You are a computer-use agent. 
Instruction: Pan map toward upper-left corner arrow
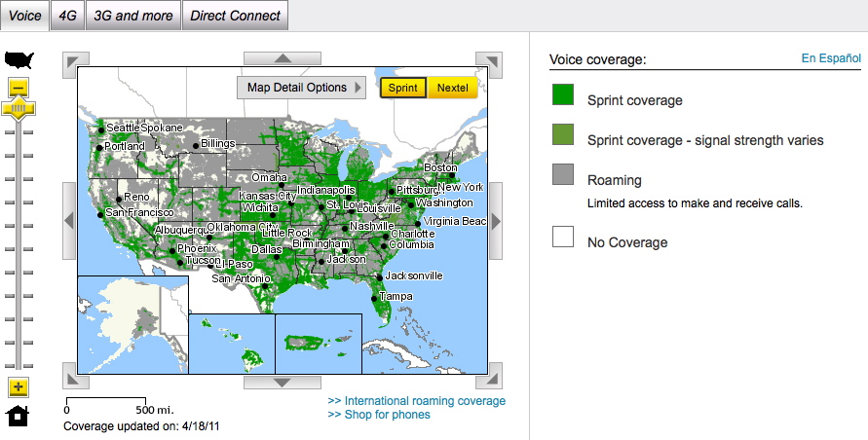coord(75,65)
